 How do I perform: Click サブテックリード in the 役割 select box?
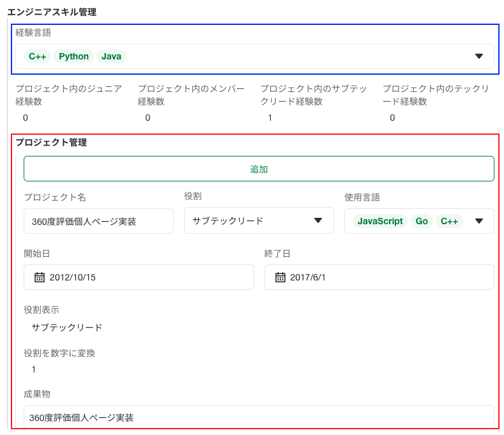(228, 221)
